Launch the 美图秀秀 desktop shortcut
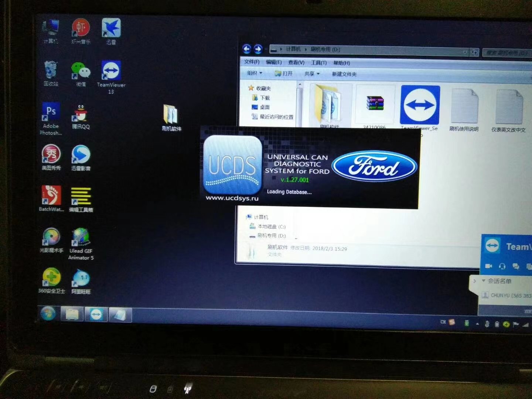Image resolution: width=532 pixels, height=399 pixels. click(x=51, y=158)
